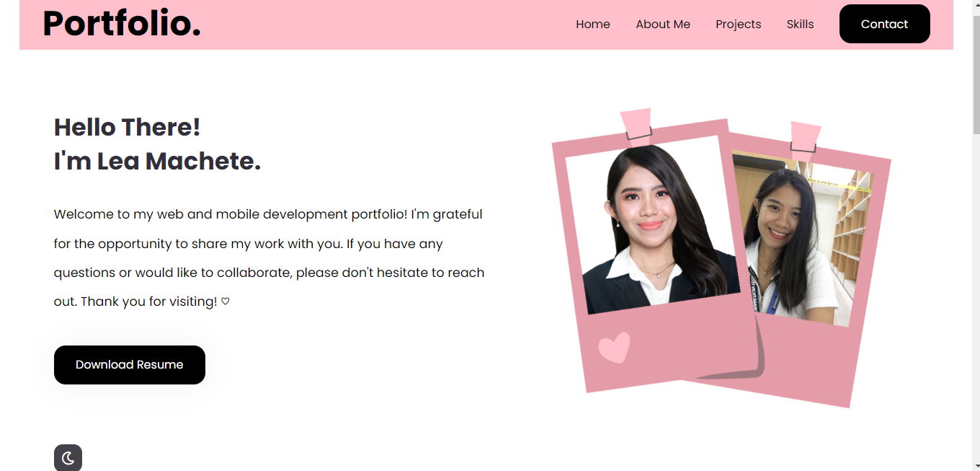Click the 'I'm Lea Machete.' heading

pos(157,161)
